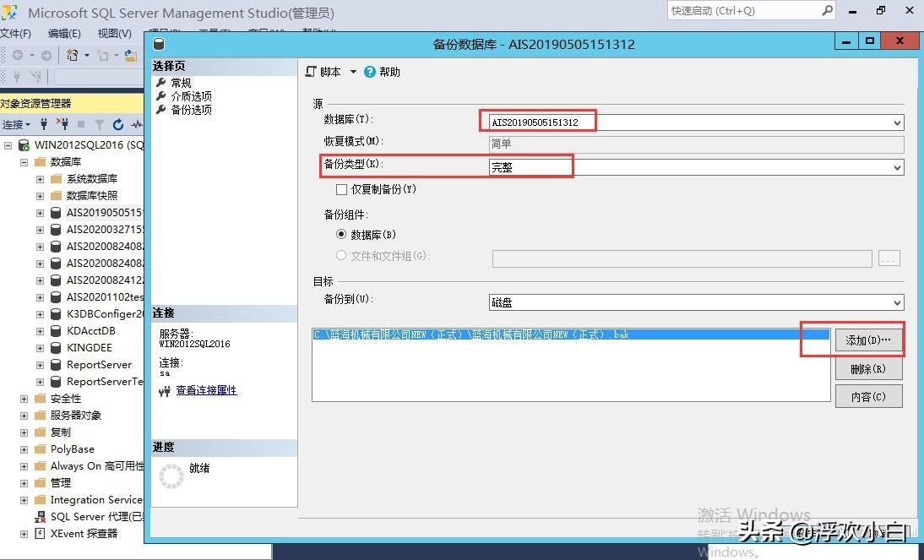The width and height of the screenshot is (924, 560).
Task: Open Activity Monitor icon in Object Explorer
Action: click(137, 124)
